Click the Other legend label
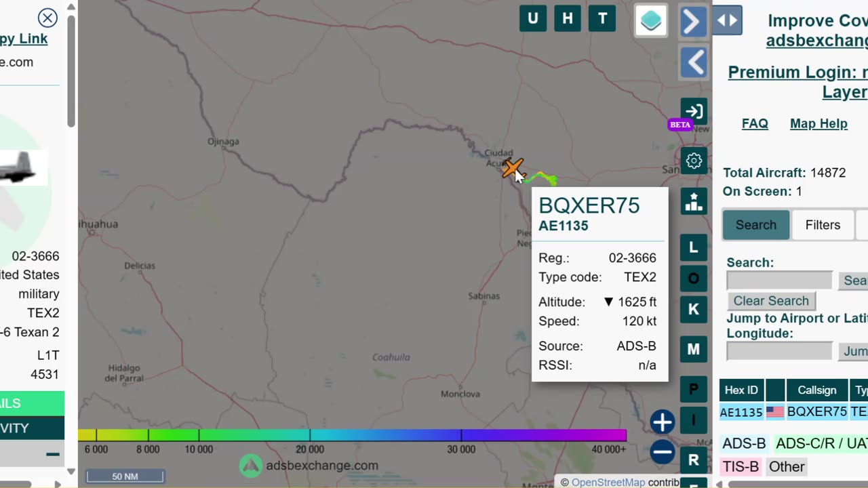 (787, 466)
